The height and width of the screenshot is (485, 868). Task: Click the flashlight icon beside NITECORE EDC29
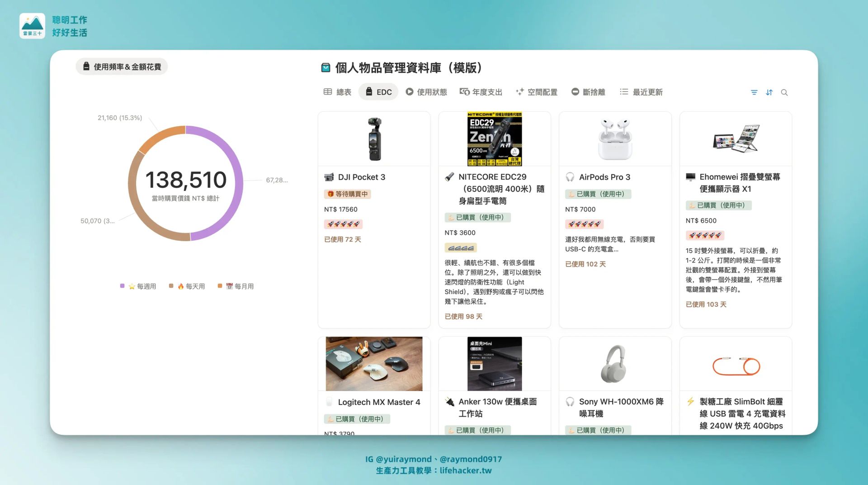(x=449, y=177)
